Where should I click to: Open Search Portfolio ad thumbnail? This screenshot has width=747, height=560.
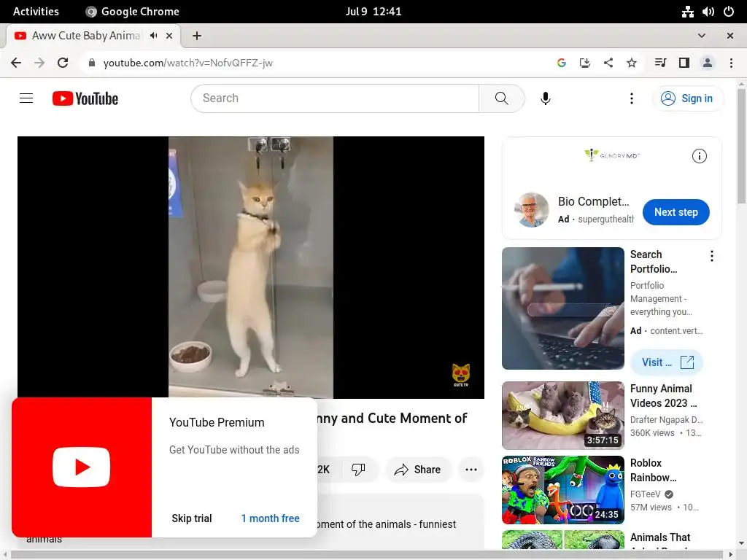pyautogui.click(x=562, y=308)
